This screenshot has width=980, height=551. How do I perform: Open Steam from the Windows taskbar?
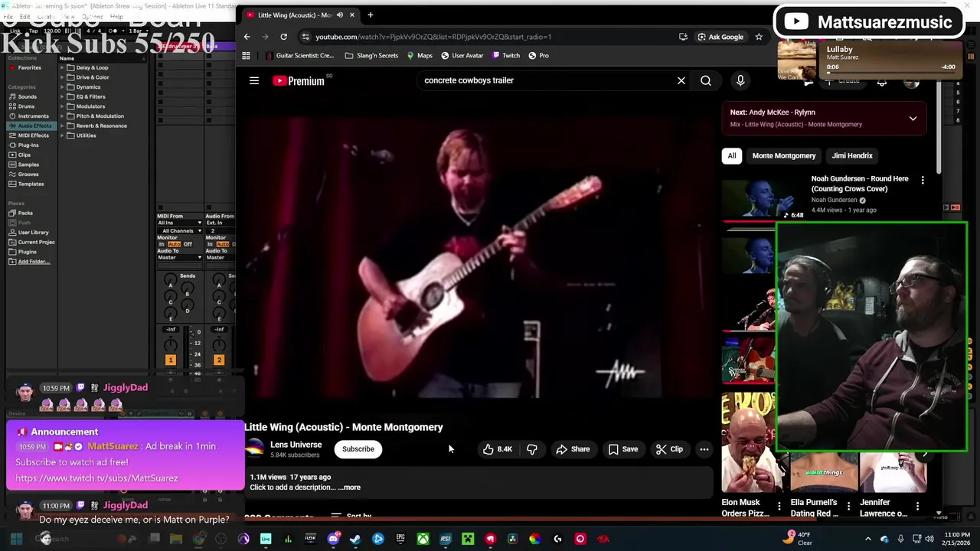(355, 539)
